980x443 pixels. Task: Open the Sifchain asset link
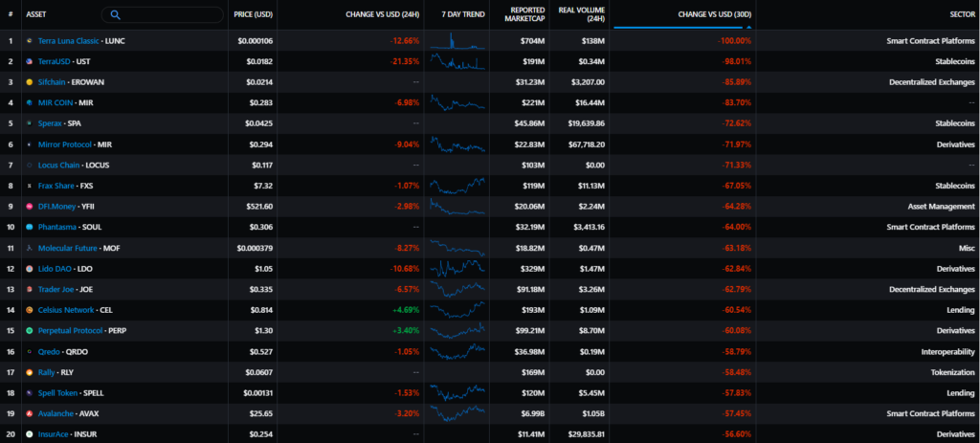click(52, 82)
